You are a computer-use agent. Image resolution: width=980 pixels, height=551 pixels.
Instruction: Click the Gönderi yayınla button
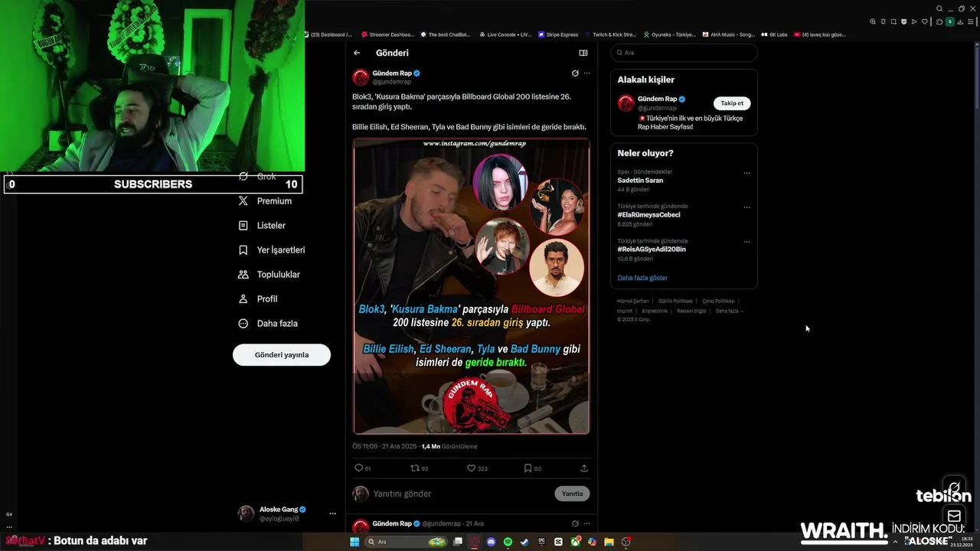[282, 355]
